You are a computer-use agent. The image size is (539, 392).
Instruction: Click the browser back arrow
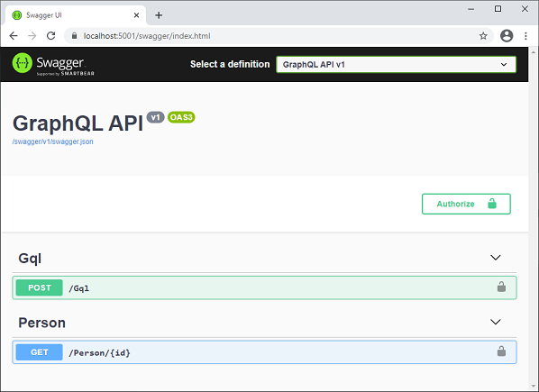click(x=14, y=36)
